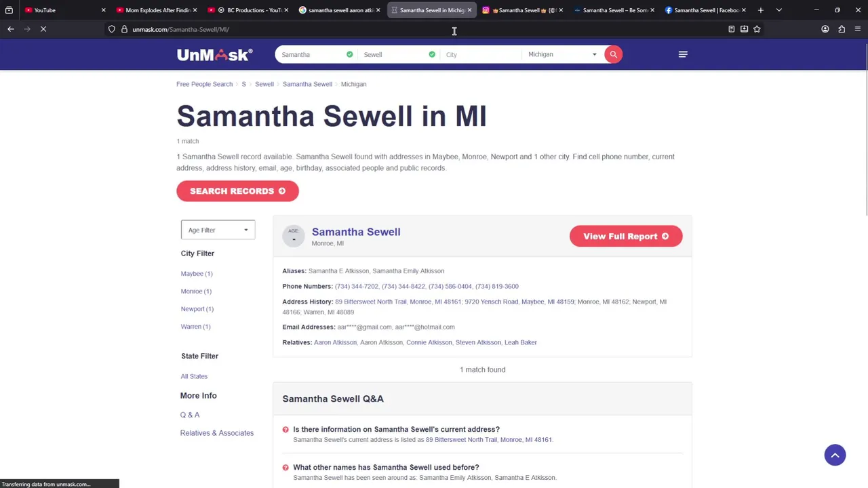Open Relatives & Associates sidebar link
Viewport: 868px width, 488px height.
(x=217, y=432)
